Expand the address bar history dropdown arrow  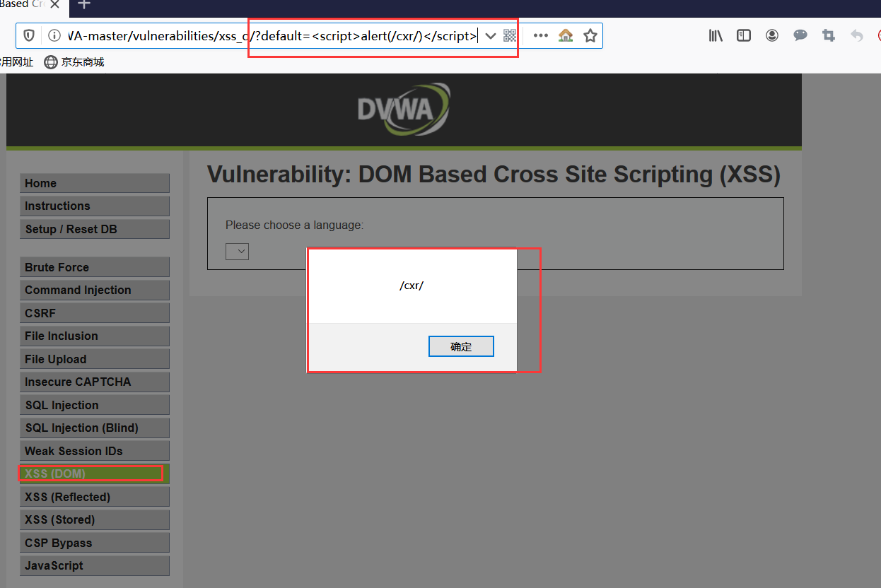pos(490,35)
